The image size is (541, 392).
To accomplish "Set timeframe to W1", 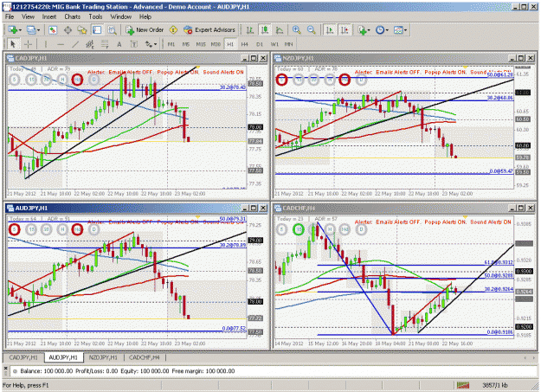I will [x=274, y=44].
